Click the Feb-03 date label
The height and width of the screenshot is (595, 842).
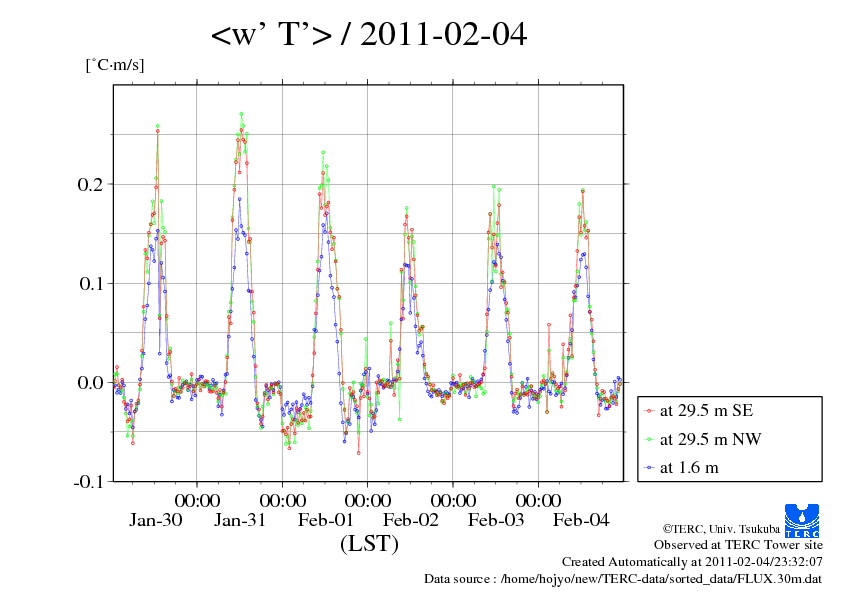496,520
